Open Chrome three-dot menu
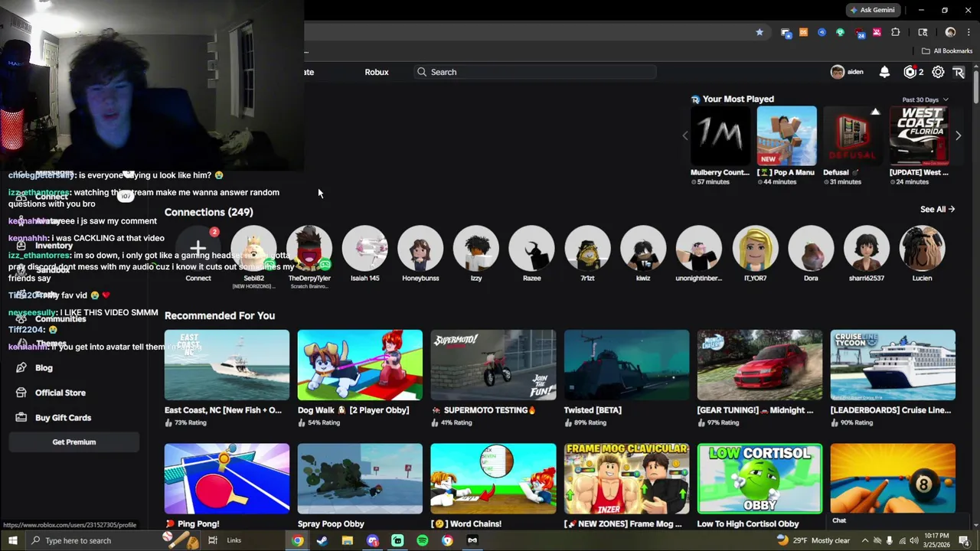Screen dimensions: 980x551 click(x=968, y=32)
